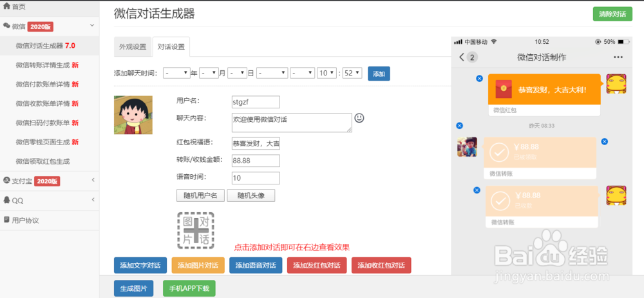This screenshot has height=298, width=644.
Task: Focus the 转账/收钱金额 input field
Action: click(256, 161)
